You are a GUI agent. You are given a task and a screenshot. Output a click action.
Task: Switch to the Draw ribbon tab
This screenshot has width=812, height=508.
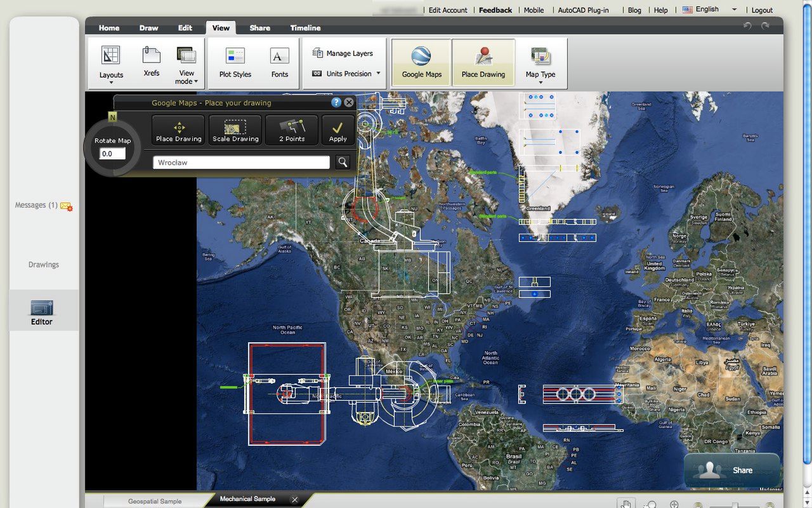[x=148, y=28]
